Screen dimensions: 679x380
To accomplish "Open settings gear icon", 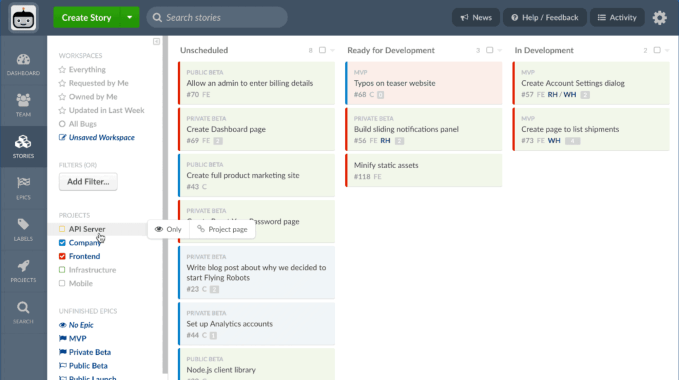I will tap(660, 18).
